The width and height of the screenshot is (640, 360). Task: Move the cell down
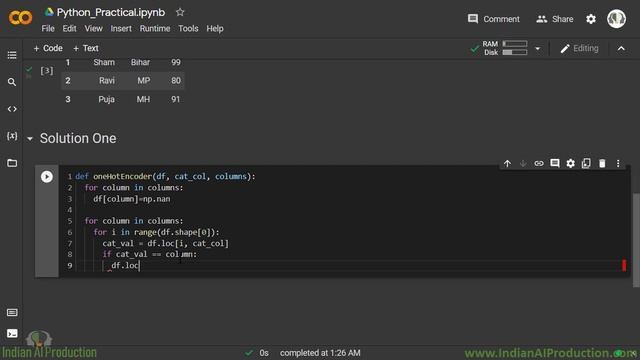click(x=523, y=164)
